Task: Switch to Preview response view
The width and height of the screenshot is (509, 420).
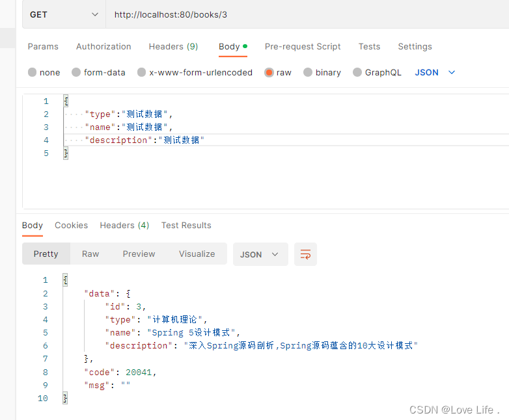Action: 139,254
